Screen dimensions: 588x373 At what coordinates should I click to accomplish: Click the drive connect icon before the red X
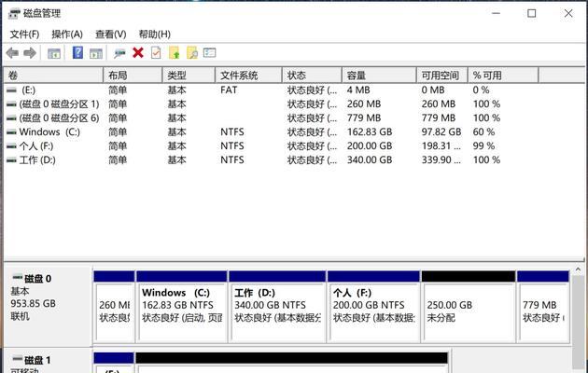[119, 53]
